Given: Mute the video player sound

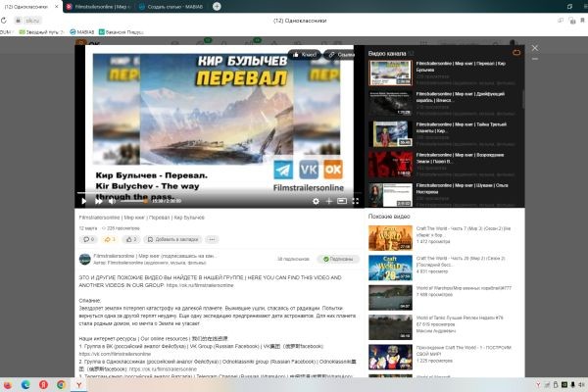Looking at the screenshot, I should click(112, 201).
